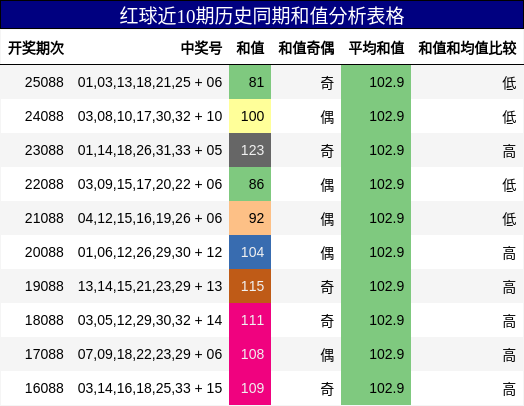
Task: Click the gray sum cell 123
Action: coord(250,150)
